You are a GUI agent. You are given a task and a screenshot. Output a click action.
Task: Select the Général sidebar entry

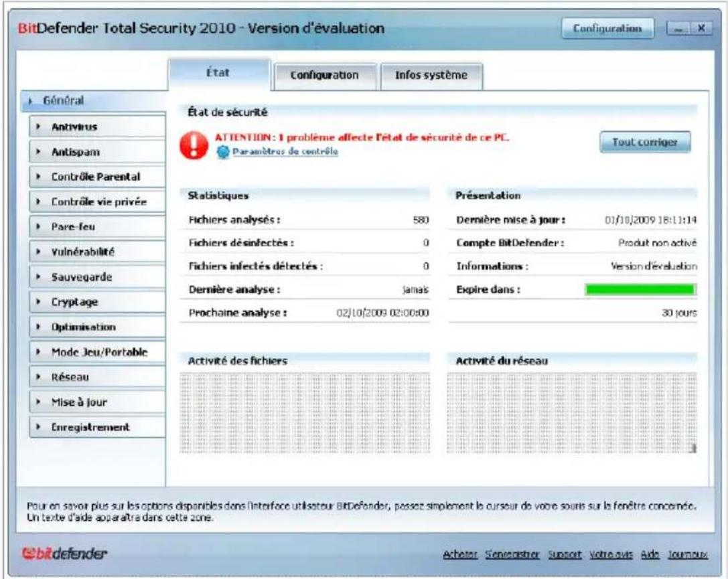93,100
